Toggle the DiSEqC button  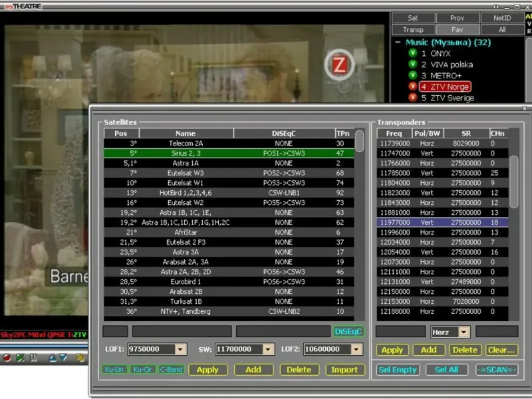(x=348, y=331)
